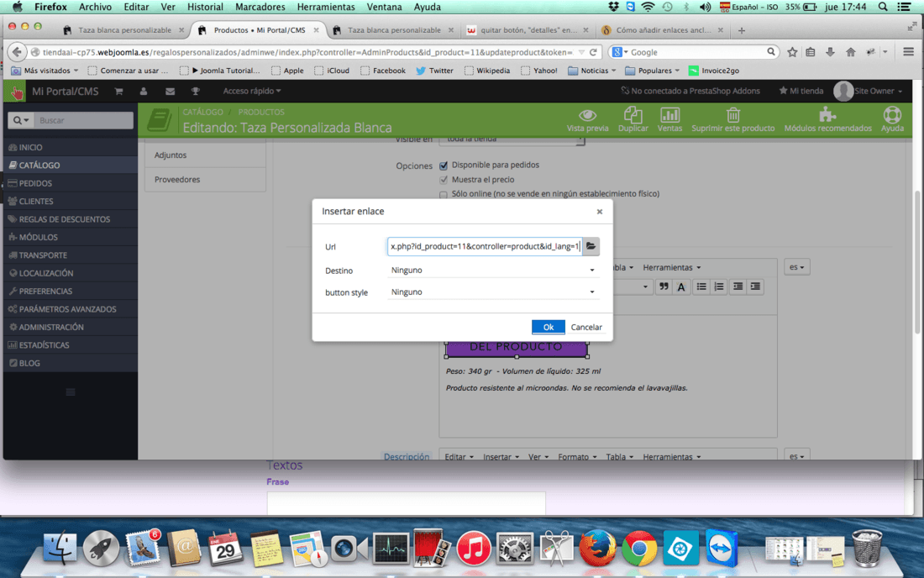Click the Buscar search field in sidebar
This screenshot has width=924, height=578.
(x=83, y=120)
